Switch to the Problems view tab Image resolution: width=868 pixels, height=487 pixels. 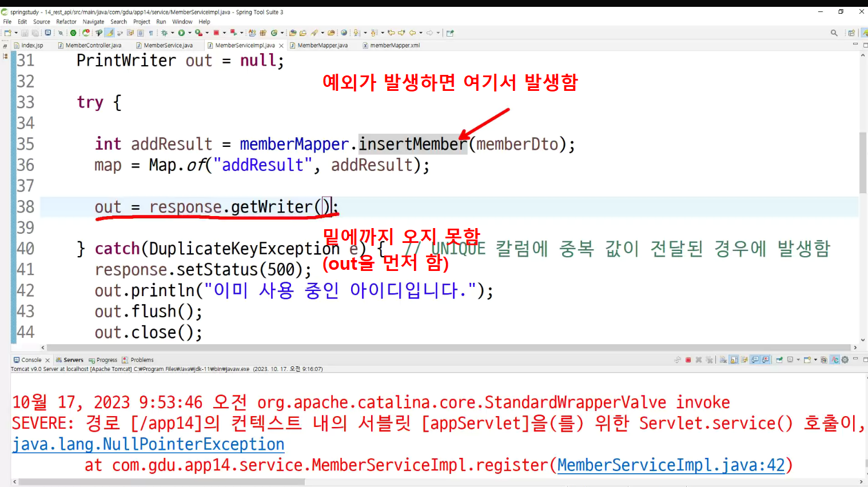[x=138, y=360]
